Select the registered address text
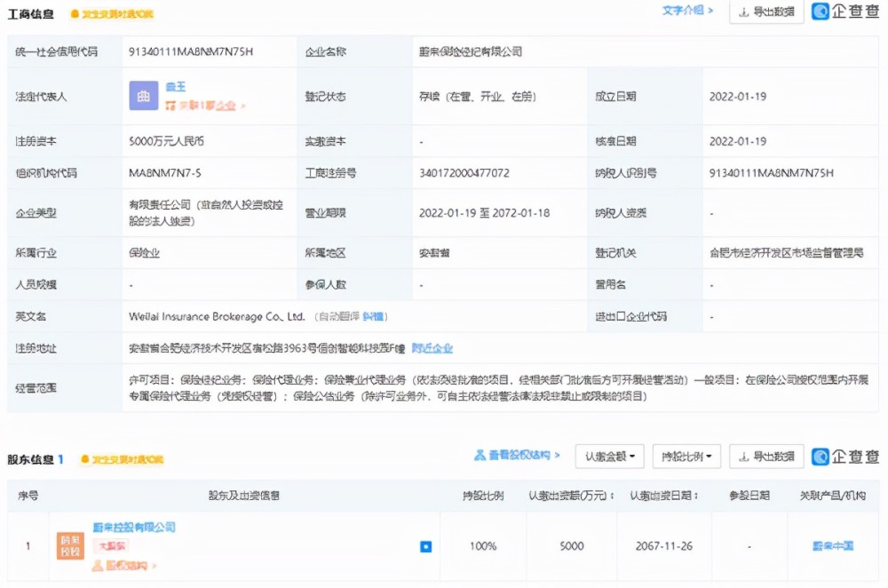888x588 pixels. pyautogui.click(x=266, y=348)
